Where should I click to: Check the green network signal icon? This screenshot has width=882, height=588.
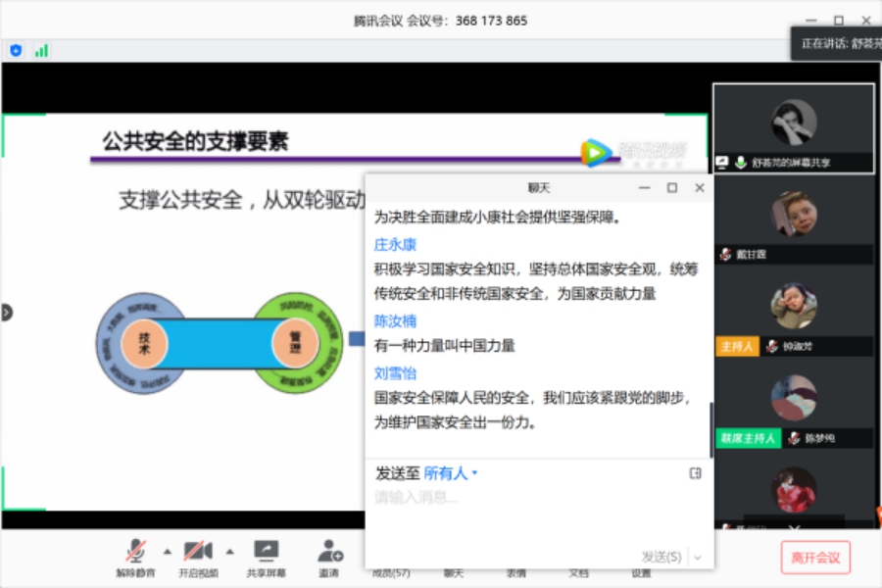(41, 50)
